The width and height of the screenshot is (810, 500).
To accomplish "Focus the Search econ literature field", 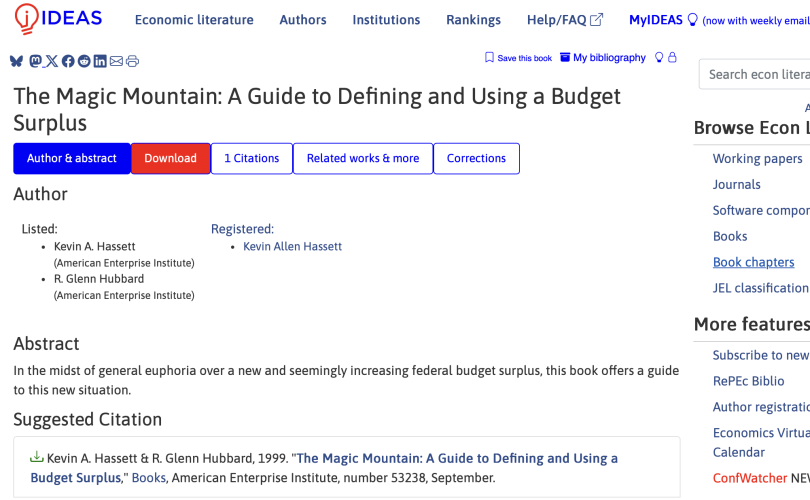I will [757, 74].
